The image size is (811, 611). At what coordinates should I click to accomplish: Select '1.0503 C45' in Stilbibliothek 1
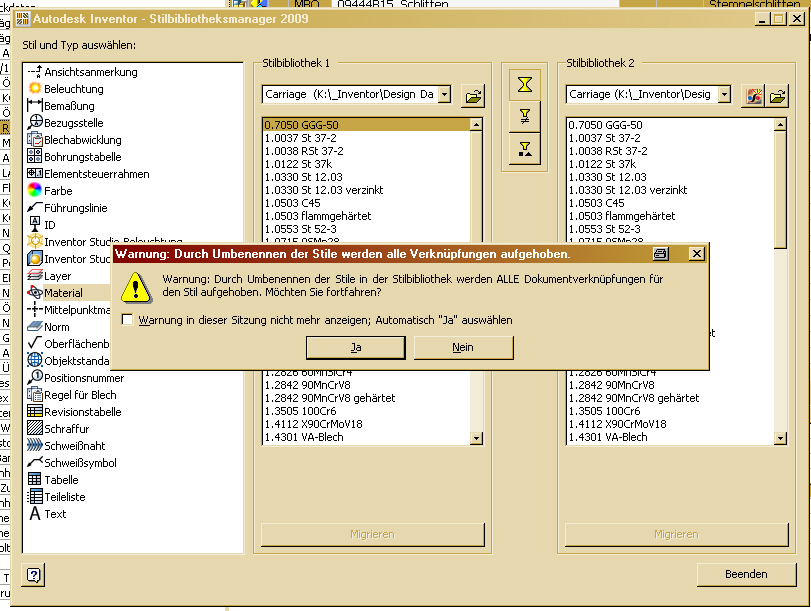[x=293, y=203]
